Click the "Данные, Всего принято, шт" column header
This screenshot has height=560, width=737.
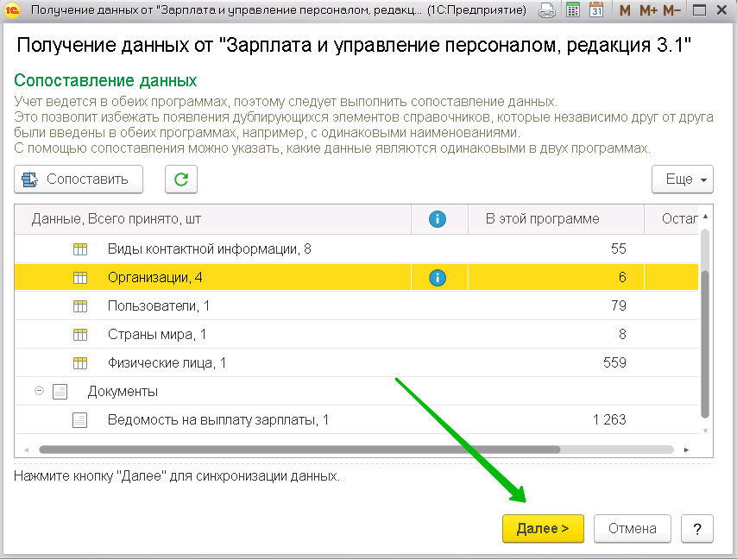tap(213, 219)
